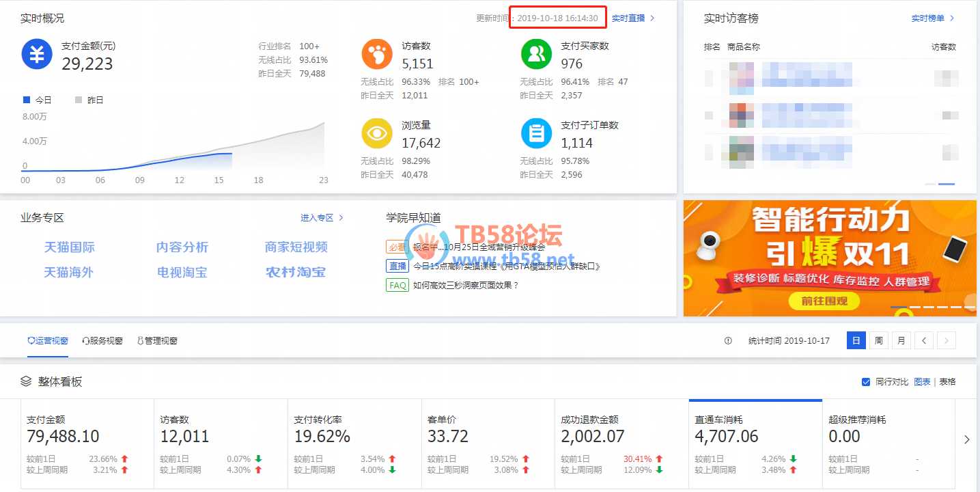This screenshot has width=980, height=492.
Task: Click the 1,114 sub-orders value
Action: tap(577, 143)
